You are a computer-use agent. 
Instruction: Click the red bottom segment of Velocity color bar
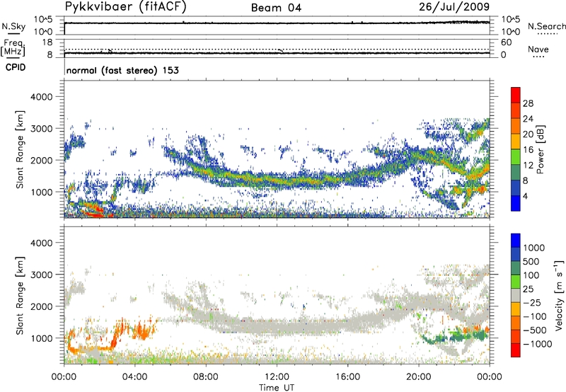(516, 350)
